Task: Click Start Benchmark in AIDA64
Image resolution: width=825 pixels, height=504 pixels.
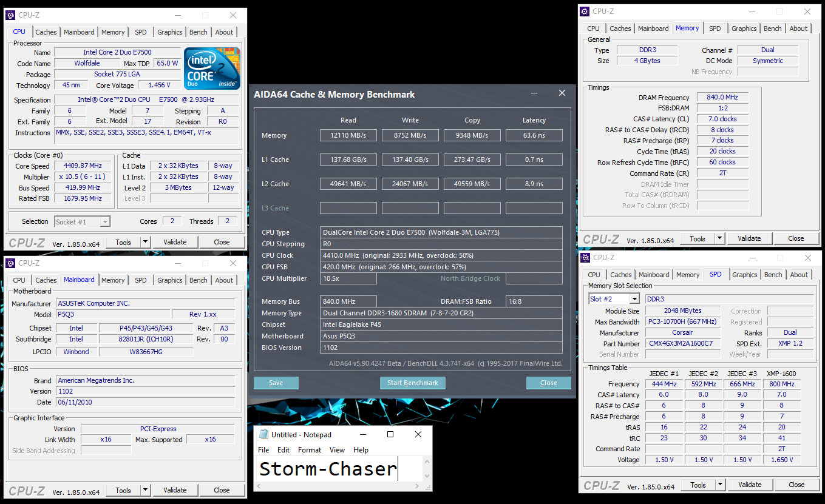Action: 413,383
